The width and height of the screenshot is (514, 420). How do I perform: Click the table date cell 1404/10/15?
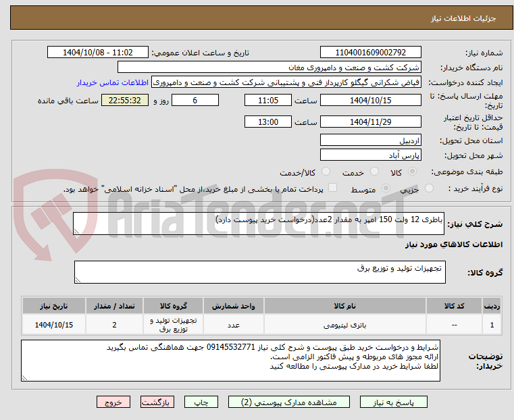pyautogui.click(x=54, y=325)
